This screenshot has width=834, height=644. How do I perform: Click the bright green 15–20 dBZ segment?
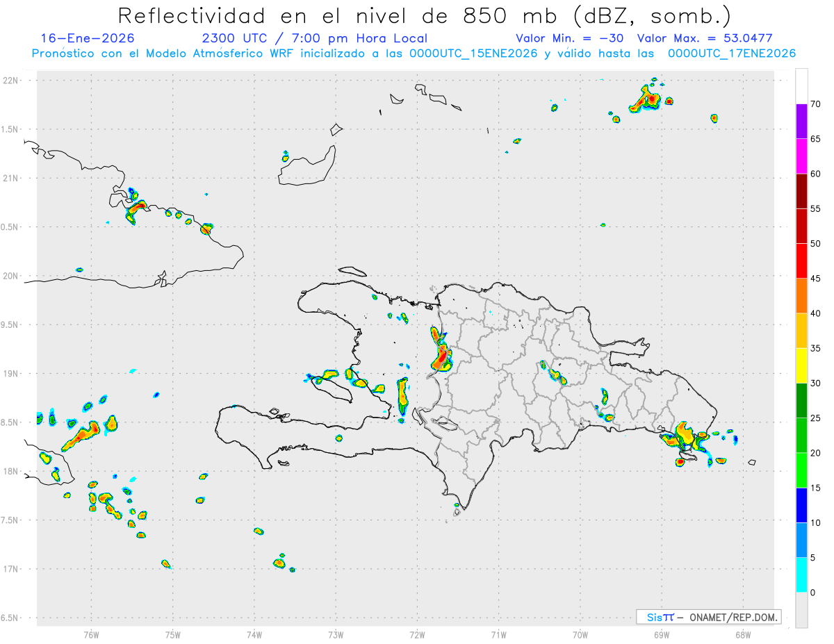click(x=801, y=470)
